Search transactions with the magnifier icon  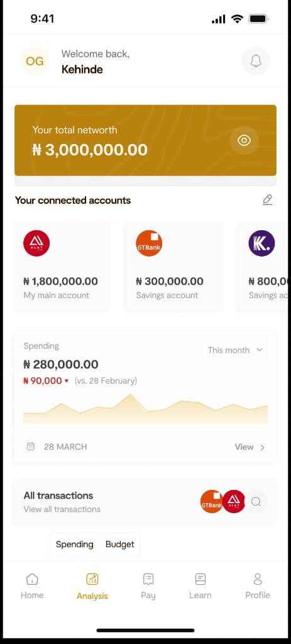click(x=256, y=501)
